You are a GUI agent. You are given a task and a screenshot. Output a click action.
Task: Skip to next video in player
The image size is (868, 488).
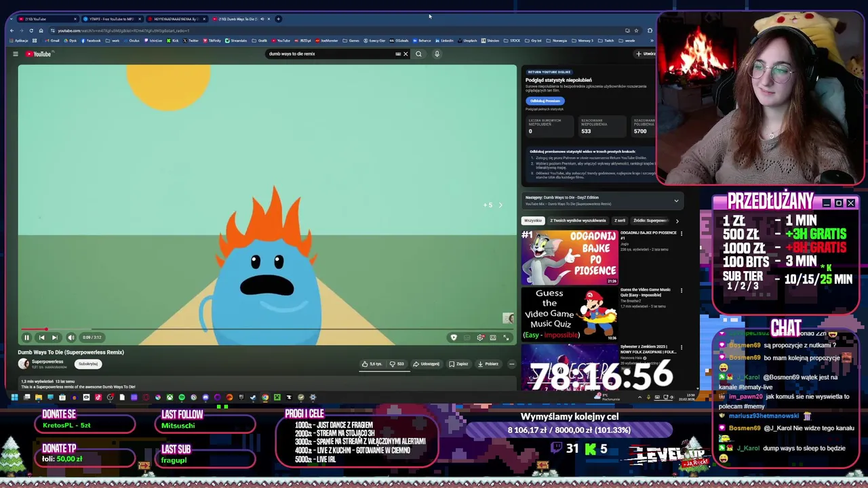[54, 338]
